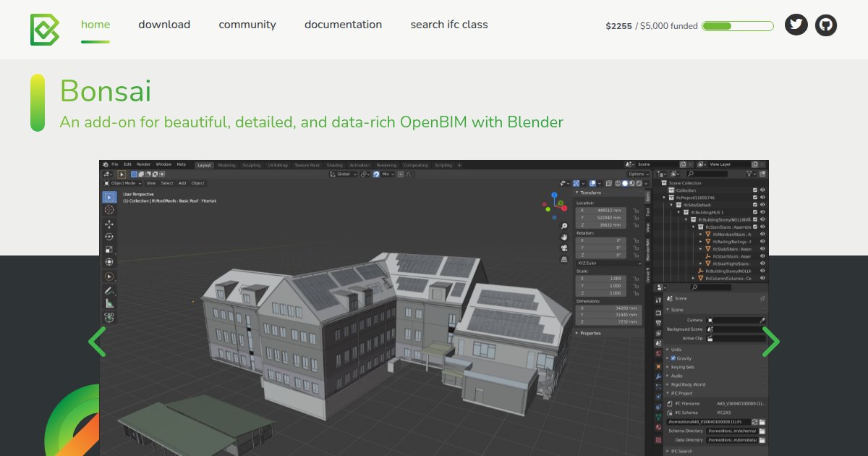Select the Select Box tool in Blender toolbar
The width and height of the screenshot is (868, 456).
pyautogui.click(x=109, y=197)
